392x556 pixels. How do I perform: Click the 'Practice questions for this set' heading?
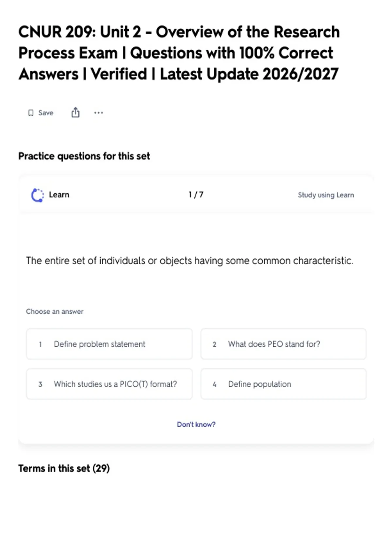pyautogui.click(x=84, y=156)
